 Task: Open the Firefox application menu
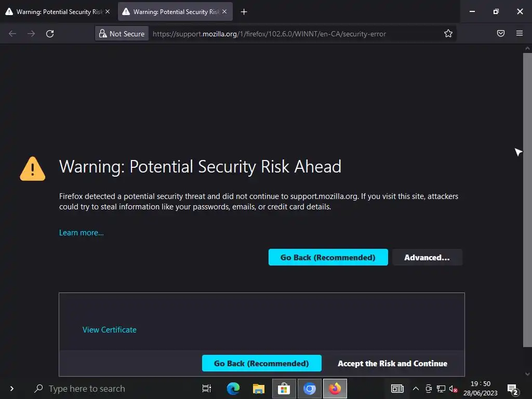(519, 33)
